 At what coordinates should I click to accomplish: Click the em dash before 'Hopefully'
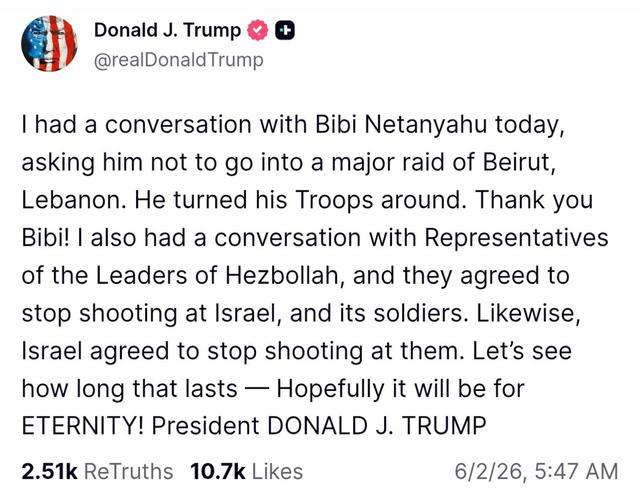tap(257, 389)
